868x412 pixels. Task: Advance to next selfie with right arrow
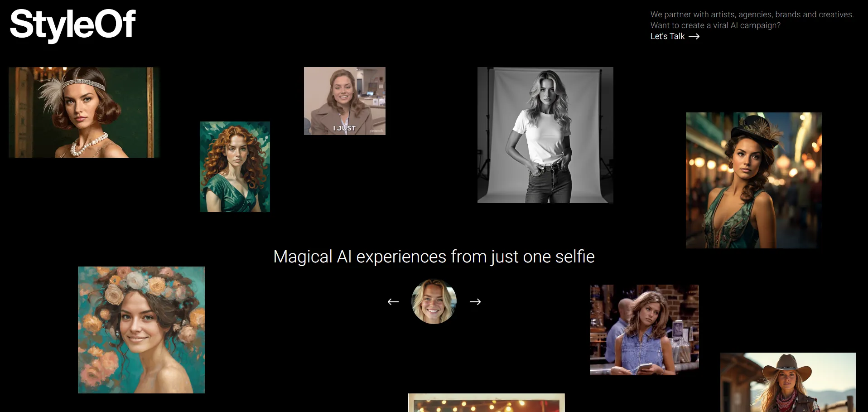pos(475,301)
